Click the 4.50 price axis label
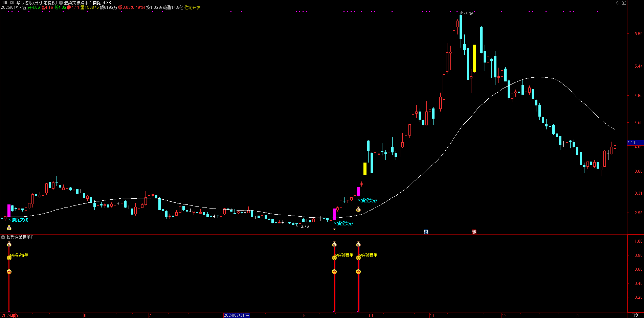644x318 pixels. tap(638, 123)
